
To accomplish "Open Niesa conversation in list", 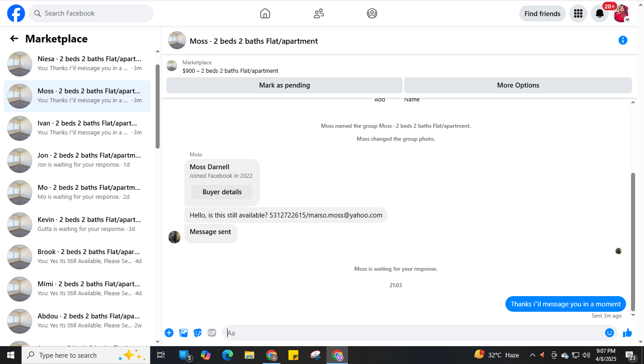I will click(x=77, y=64).
